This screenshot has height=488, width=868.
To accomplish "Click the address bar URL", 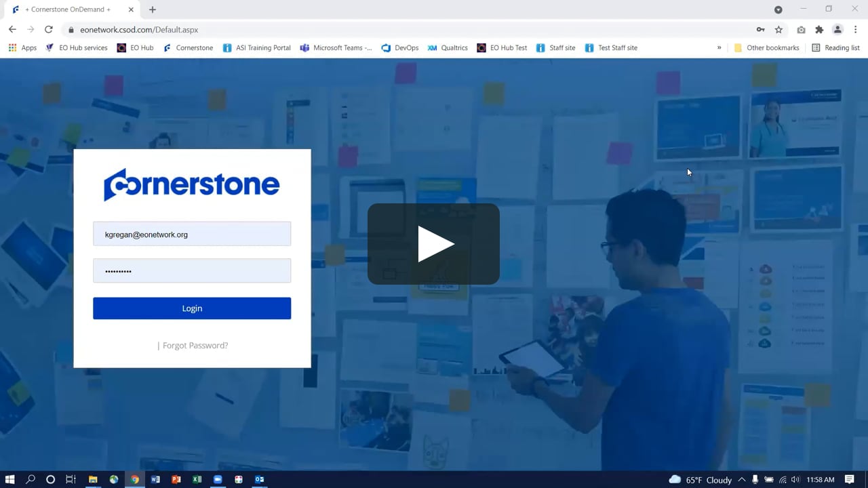I will [139, 30].
